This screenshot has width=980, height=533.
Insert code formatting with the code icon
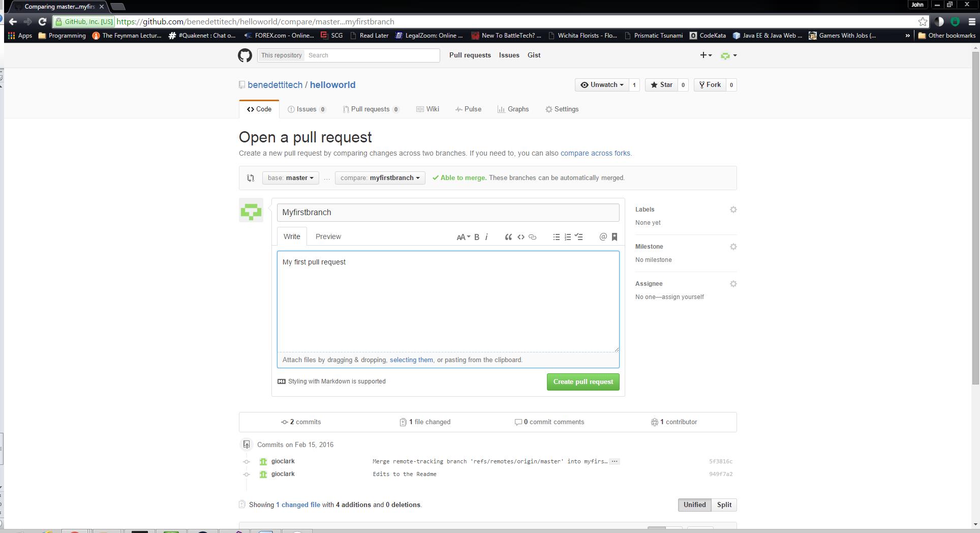pyautogui.click(x=521, y=237)
